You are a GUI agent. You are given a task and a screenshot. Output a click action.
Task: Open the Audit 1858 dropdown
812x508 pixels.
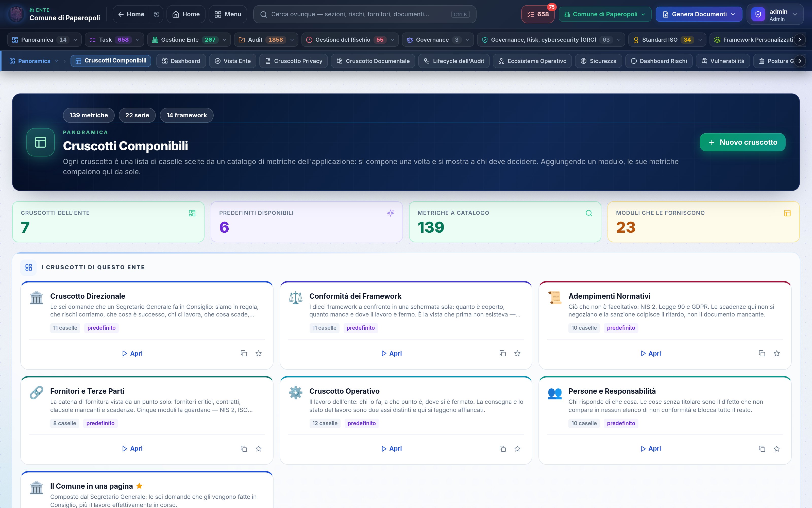coord(266,40)
